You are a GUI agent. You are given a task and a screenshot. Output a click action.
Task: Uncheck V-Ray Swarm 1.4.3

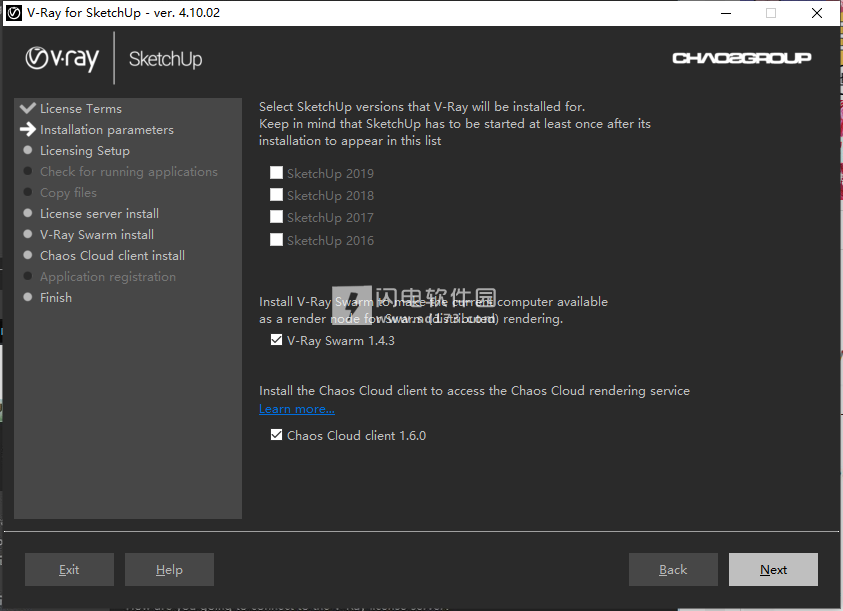point(276,340)
